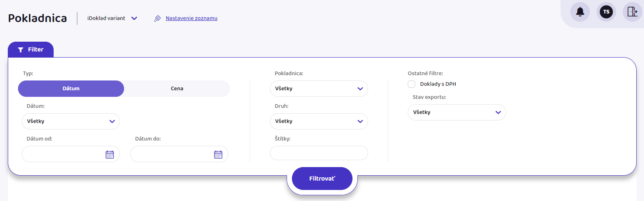Enable the Doklady s DPH checkbox
This screenshot has width=644, height=201.
(411, 84)
